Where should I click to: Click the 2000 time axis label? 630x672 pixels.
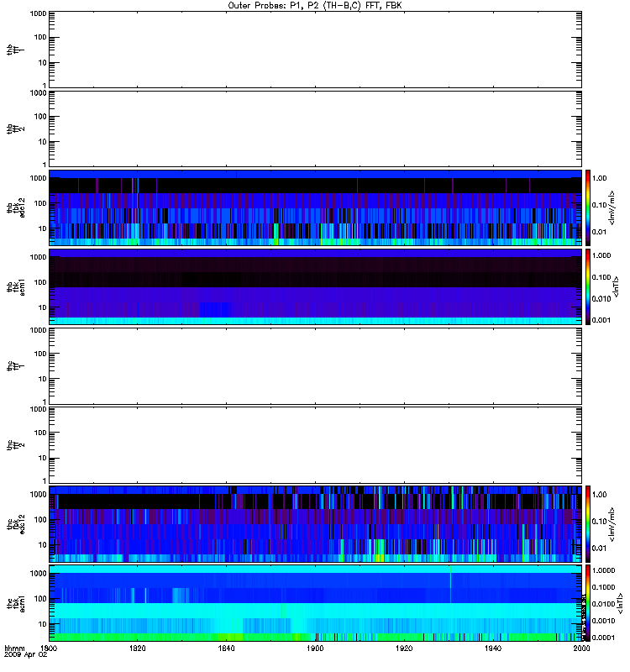(581, 648)
